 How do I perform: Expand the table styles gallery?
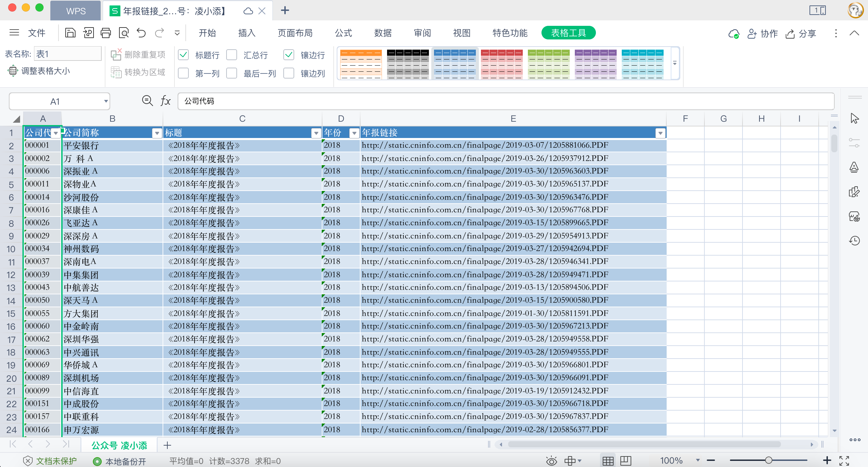(x=674, y=63)
